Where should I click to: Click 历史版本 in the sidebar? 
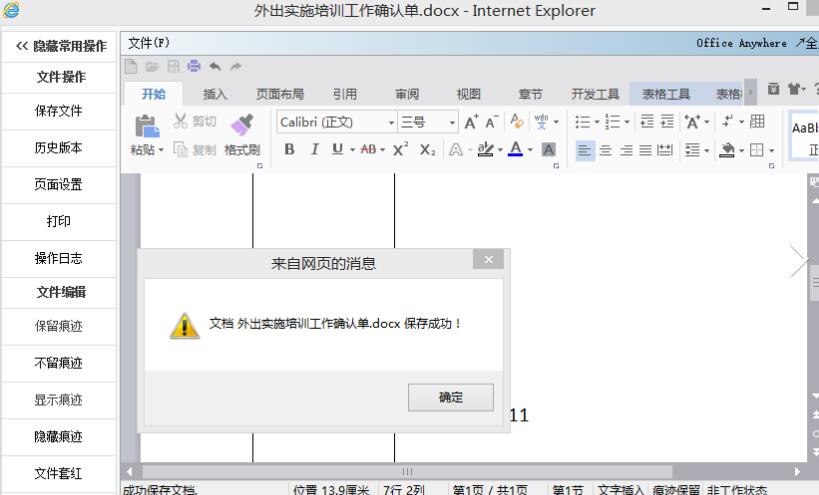(x=58, y=148)
